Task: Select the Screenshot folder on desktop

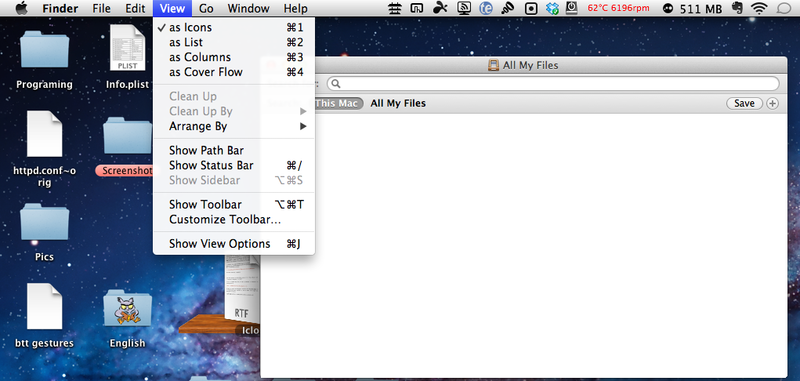Action: (128, 136)
